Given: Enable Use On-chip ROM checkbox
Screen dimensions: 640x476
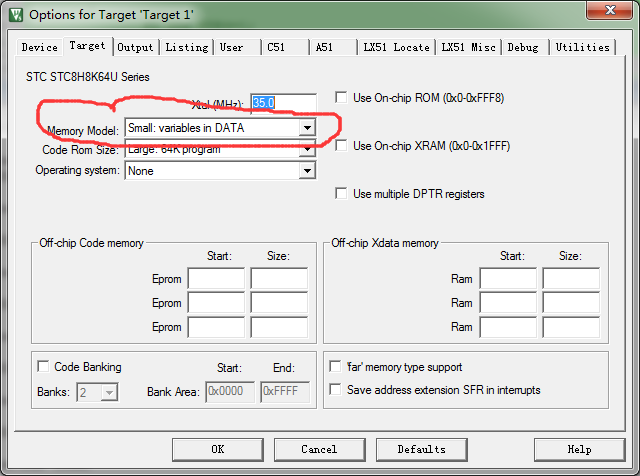Looking at the screenshot, I should [341, 98].
